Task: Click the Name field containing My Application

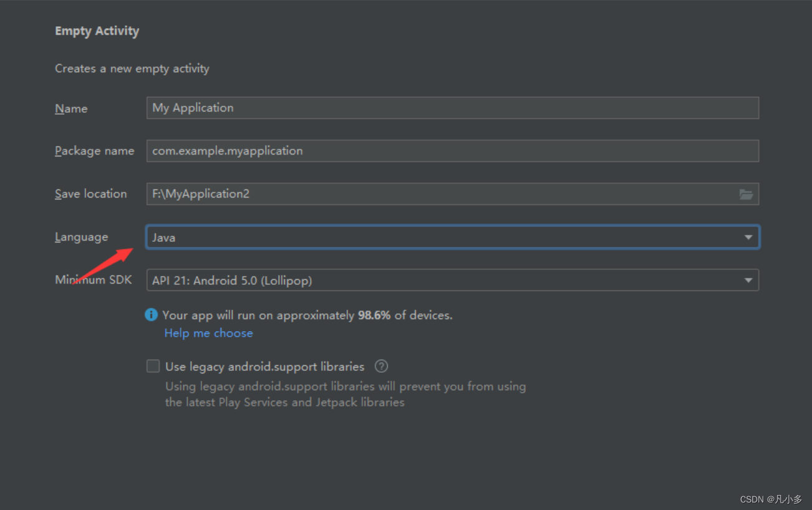Action: click(453, 108)
